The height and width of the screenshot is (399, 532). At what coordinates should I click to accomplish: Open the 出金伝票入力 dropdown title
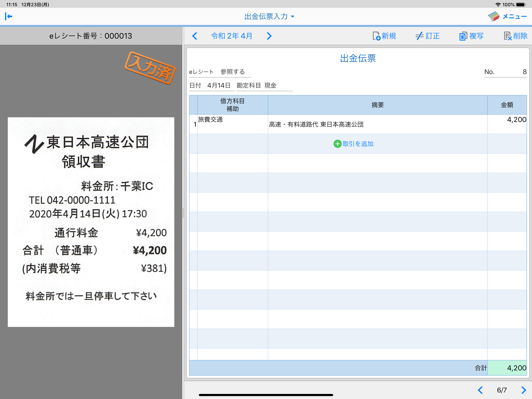(x=269, y=16)
